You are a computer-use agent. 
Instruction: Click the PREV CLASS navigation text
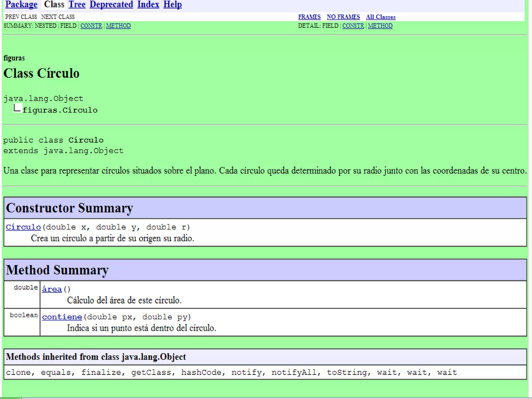[21, 17]
